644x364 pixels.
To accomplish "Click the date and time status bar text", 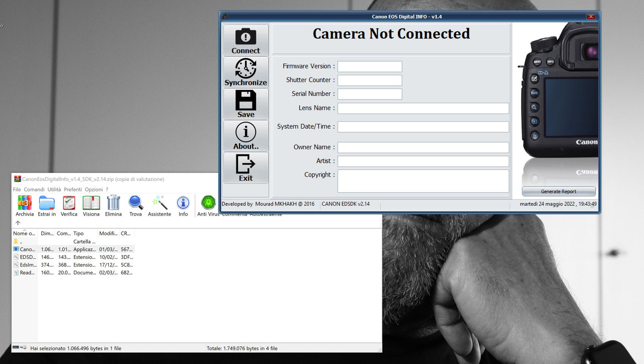I will pyautogui.click(x=558, y=204).
